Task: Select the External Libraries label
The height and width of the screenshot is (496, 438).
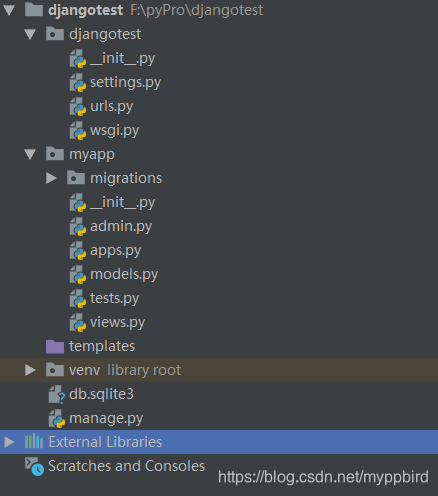Action: point(105,442)
